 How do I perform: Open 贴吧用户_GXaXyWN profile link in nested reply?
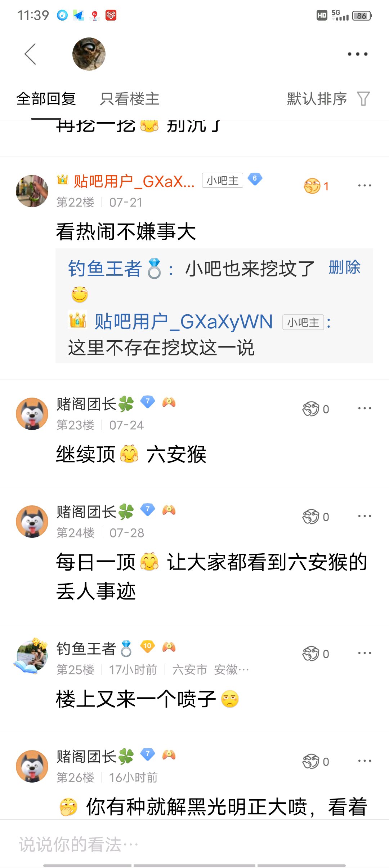(x=184, y=322)
